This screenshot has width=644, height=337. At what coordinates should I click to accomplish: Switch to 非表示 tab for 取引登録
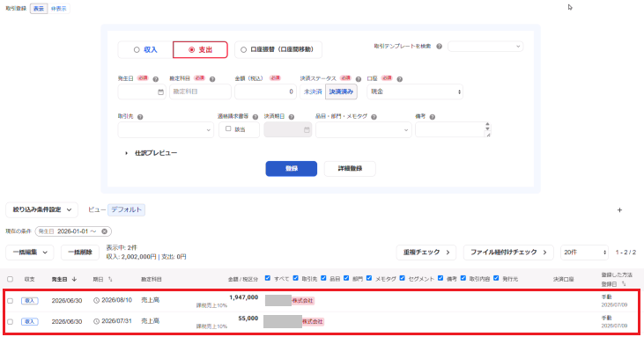click(x=59, y=9)
